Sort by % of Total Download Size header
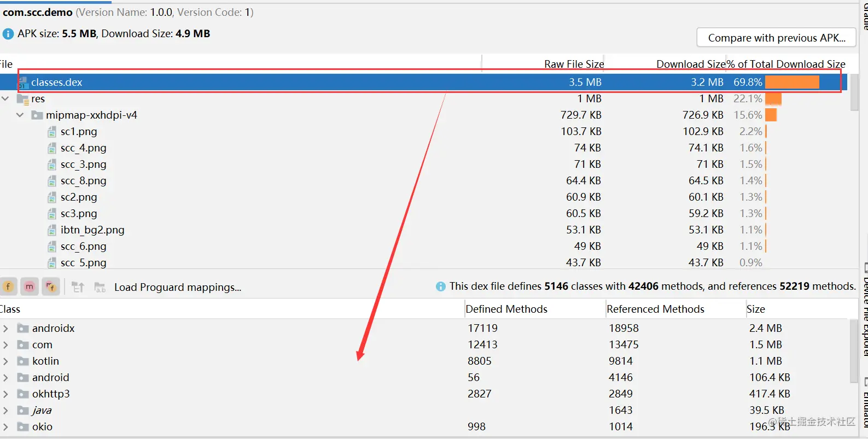The image size is (868, 439). pyautogui.click(x=786, y=64)
